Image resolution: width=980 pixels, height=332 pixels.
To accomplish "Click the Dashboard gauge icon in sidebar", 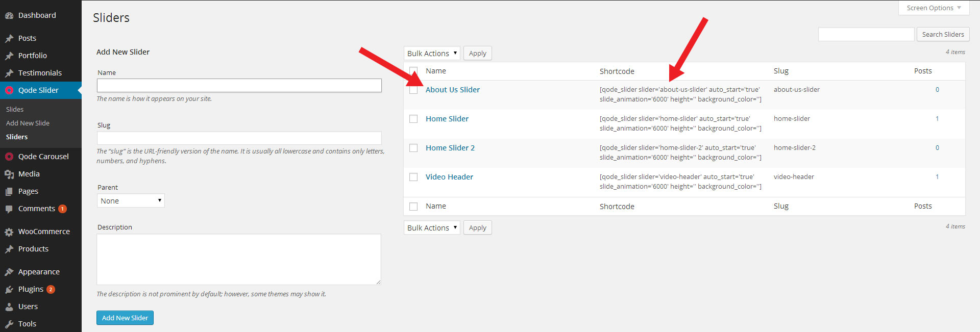I will pos(9,16).
